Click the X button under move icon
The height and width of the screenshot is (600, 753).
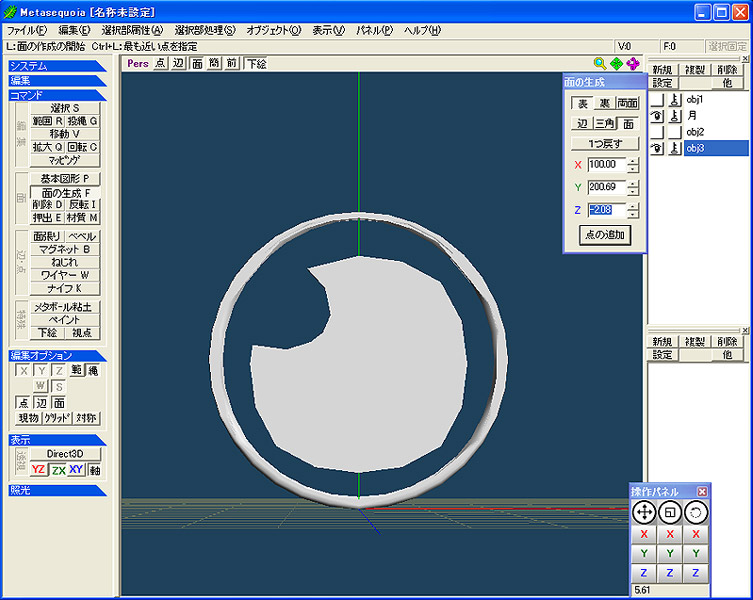pyautogui.click(x=644, y=534)
